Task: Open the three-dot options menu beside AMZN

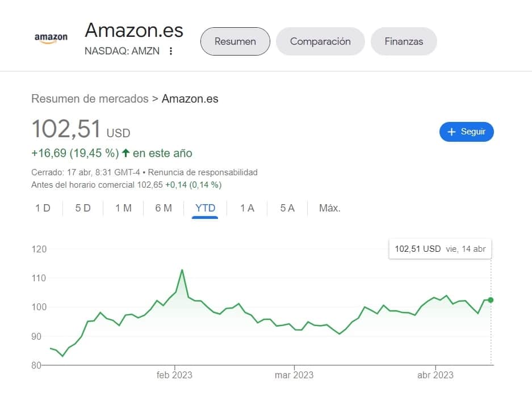Action: (x=170, y=51)
